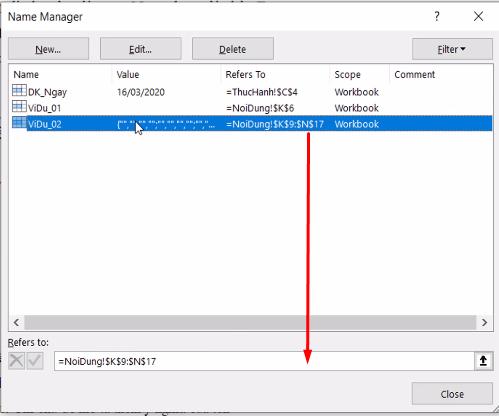499x416 pixels.
Task: Click the table icon beside DK_Ngay
Action: coord(19,90)
